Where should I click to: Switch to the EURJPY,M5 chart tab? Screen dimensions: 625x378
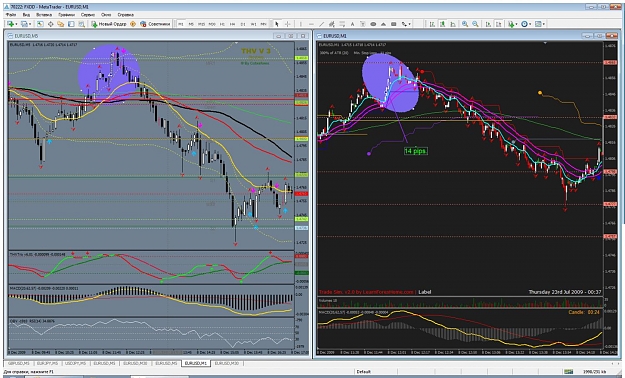[x=47, y=363]
